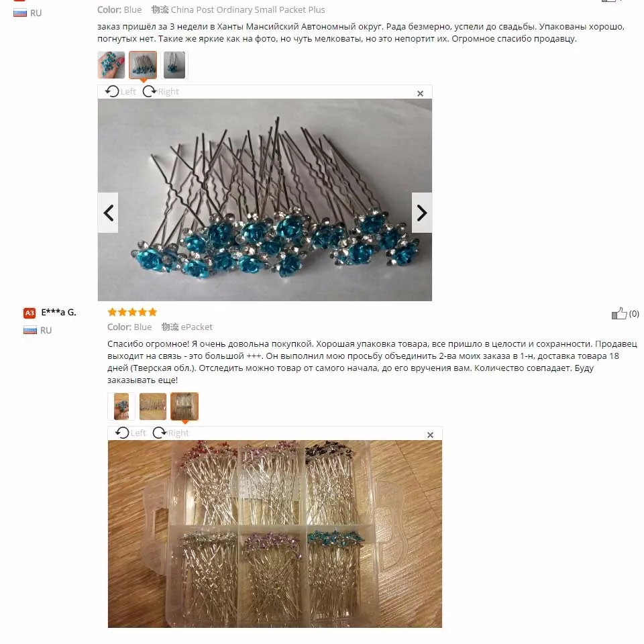Rotate the blue hairpins photo right

click(x=160, y=91)
